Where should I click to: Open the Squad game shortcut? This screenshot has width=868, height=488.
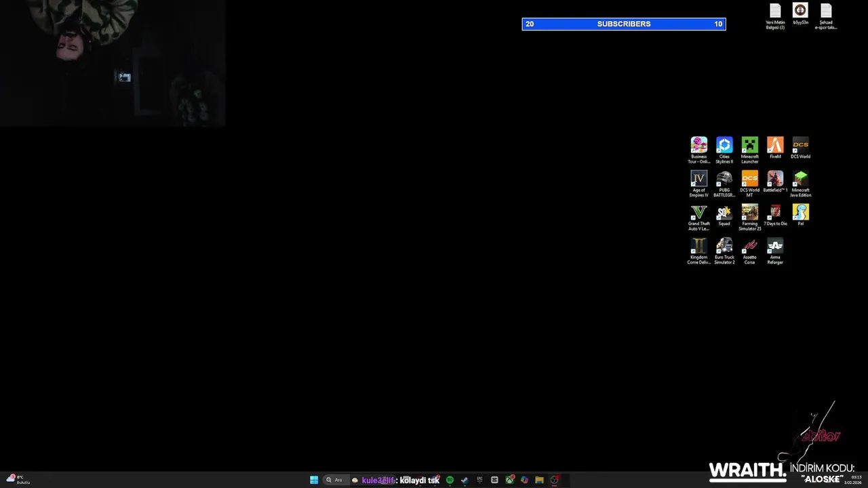coord(724,216)
